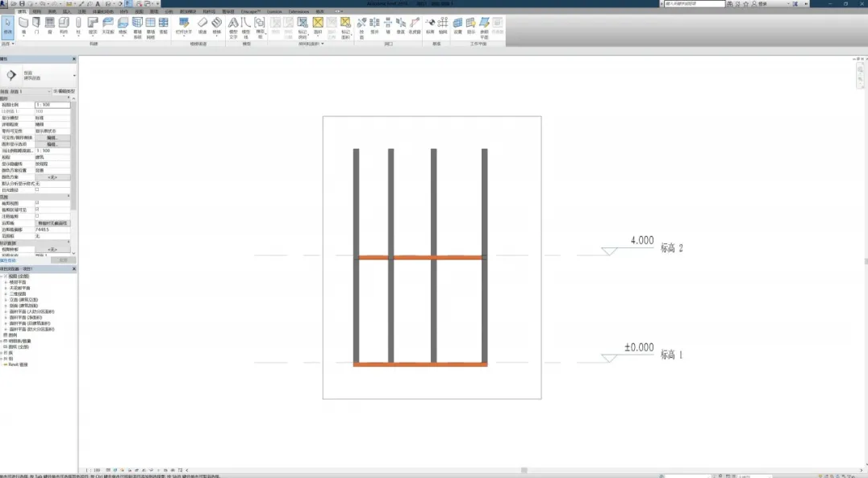Select the Model Text (模型文字) tool
868x478 pixels.
[x=233, y=27]
